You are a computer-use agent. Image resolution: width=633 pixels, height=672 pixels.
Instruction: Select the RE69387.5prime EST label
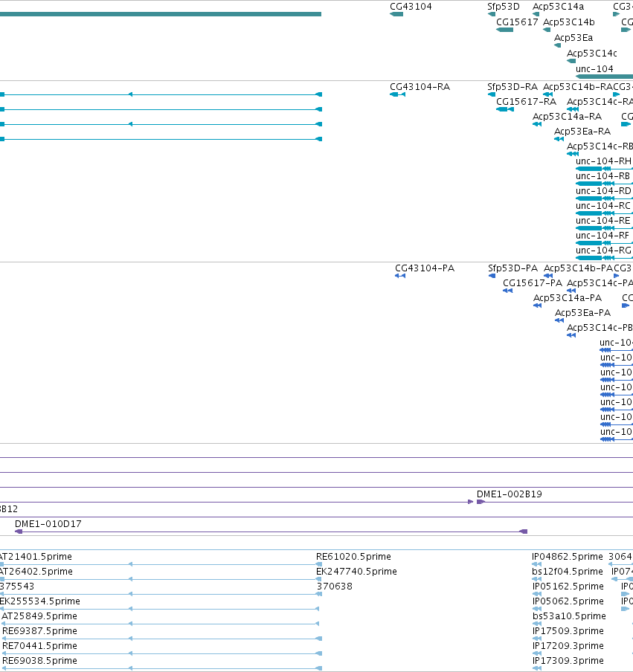click(x=39, y=631)
